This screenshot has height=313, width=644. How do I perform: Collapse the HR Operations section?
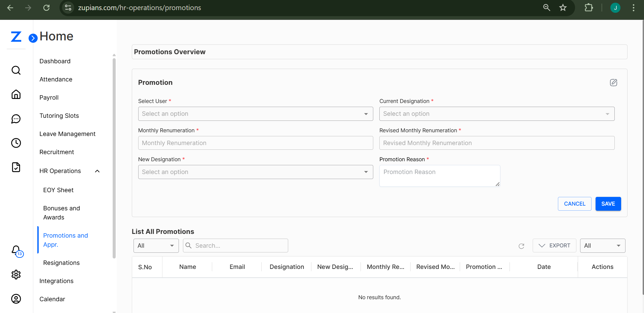click(x=97, y=171)
